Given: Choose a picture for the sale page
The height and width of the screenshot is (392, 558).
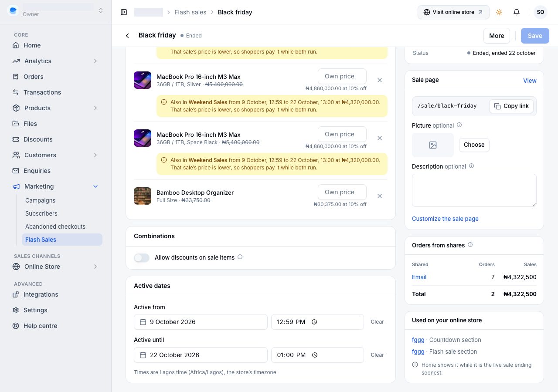Looking at the screenshot, I should 474,145.
